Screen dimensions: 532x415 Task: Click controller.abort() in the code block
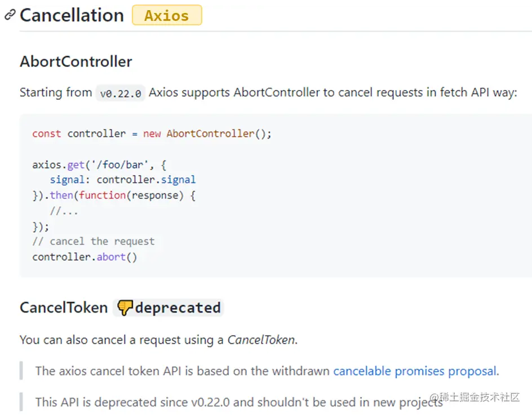[85, 257]
